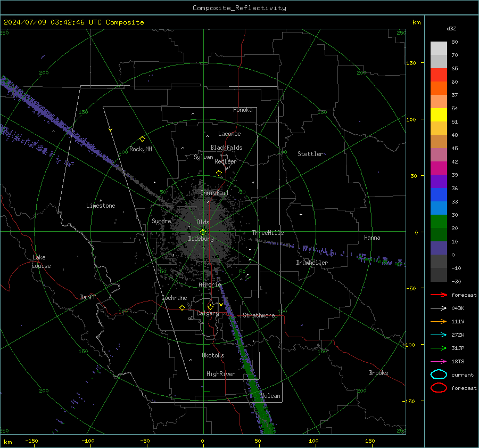This screenshot has width=479, height=448.
Task: Pick the magenta 39–42 dBZ color swatch
Action: [x=439, y=168]
